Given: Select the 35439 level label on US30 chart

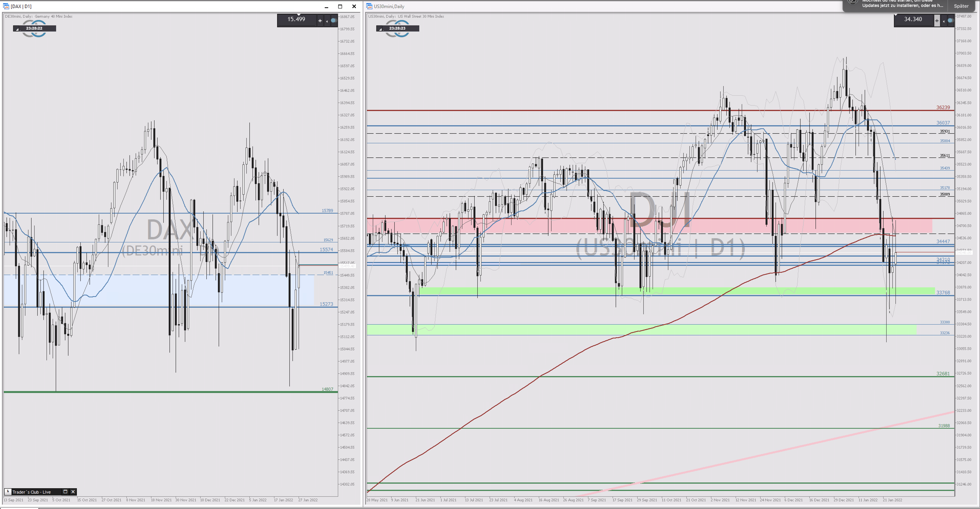Looking at the screenshot, I should click(x=945, y=168).
